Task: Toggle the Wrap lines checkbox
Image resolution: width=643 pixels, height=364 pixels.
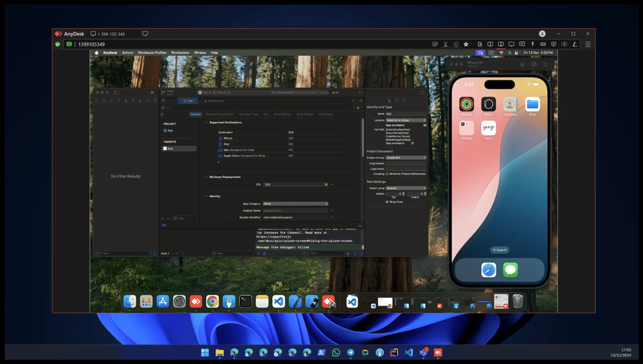Action: 387,202
